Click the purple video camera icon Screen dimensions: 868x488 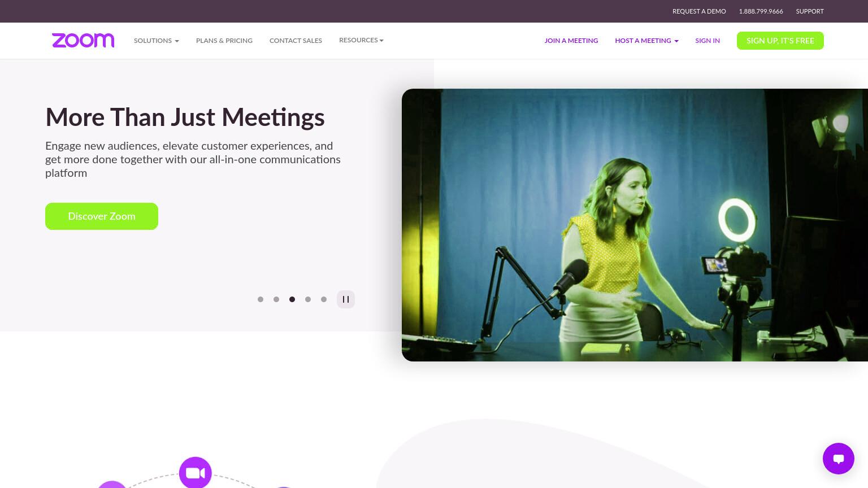click(196, 473)
